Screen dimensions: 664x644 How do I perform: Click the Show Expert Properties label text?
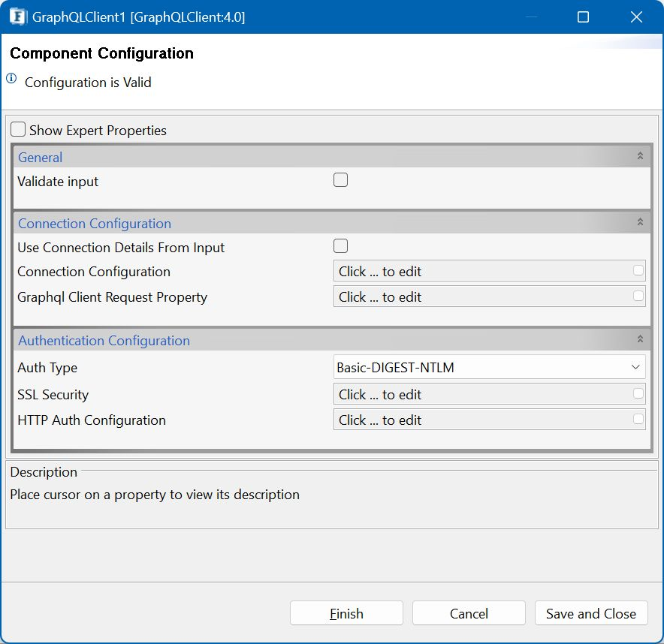98,131
